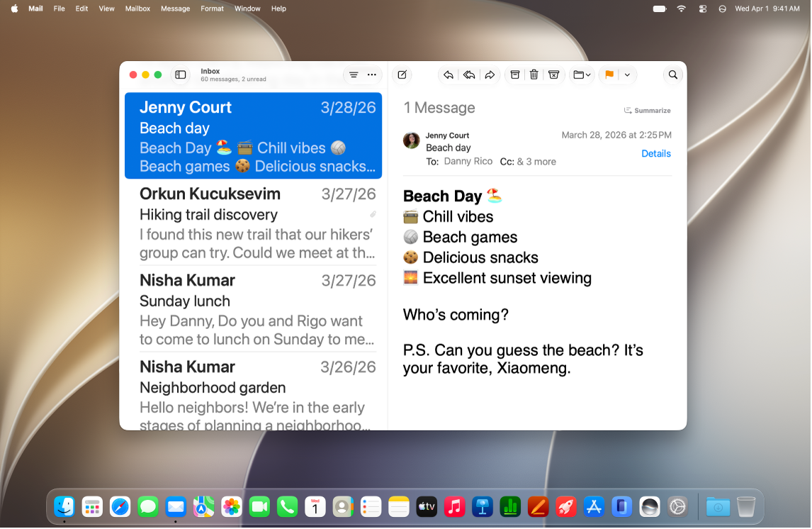Viewport: 812px width, 529px height.
Task: Move message to Junk
Action: click(x=553, y=75)
